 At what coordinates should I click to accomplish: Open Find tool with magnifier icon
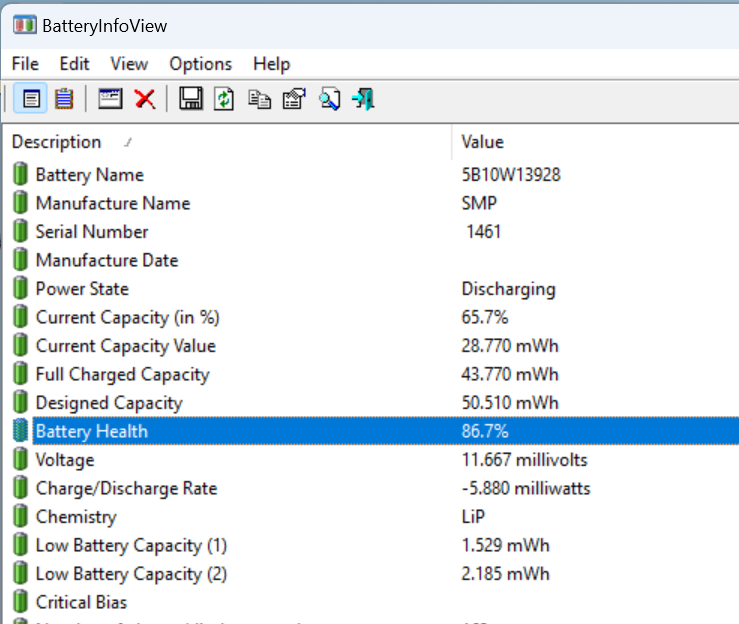pyautogui.click(x=329, y=99)
